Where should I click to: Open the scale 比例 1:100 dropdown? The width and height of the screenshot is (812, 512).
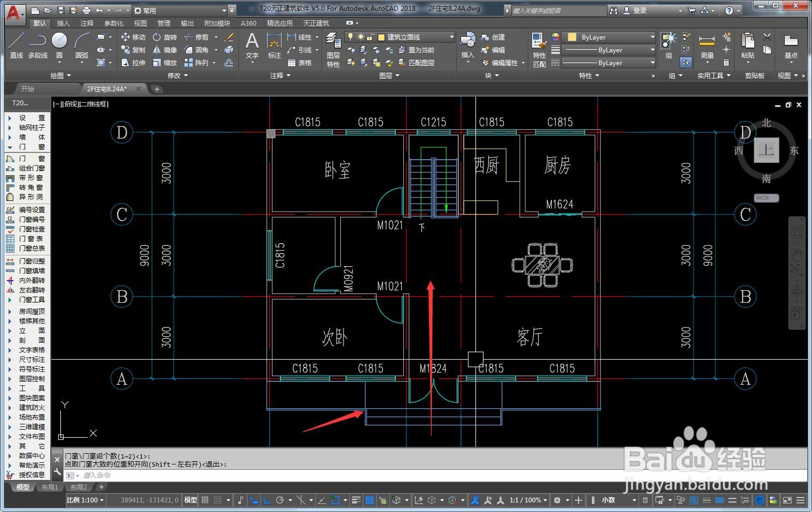pyautogui.click(x=85, y=500)
